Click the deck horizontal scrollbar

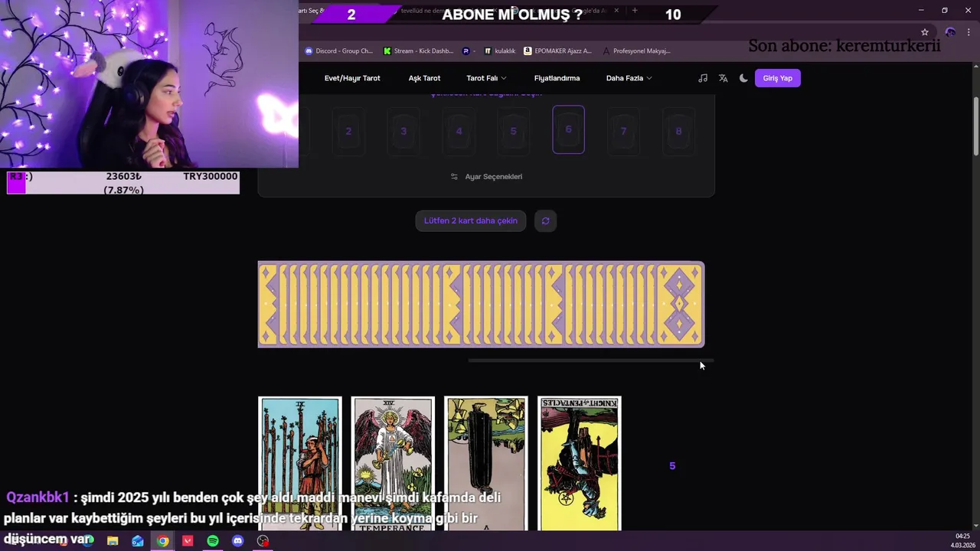[590, 360]
